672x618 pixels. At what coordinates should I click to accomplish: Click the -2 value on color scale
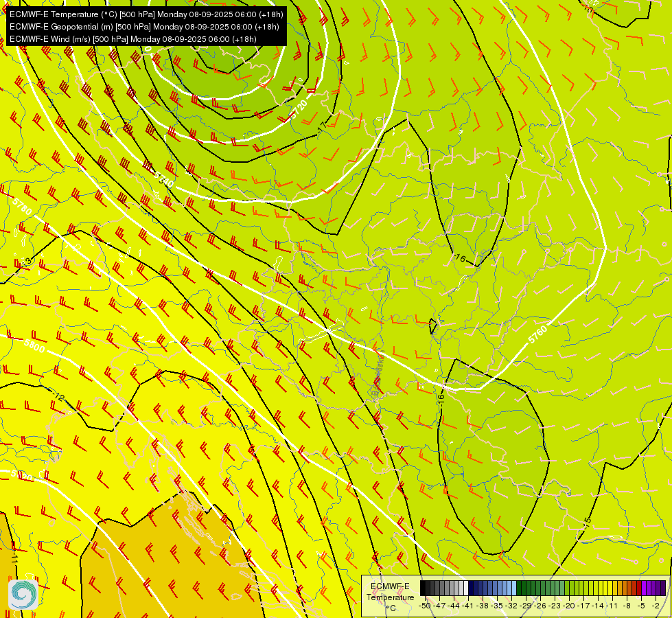pos(656,606)
